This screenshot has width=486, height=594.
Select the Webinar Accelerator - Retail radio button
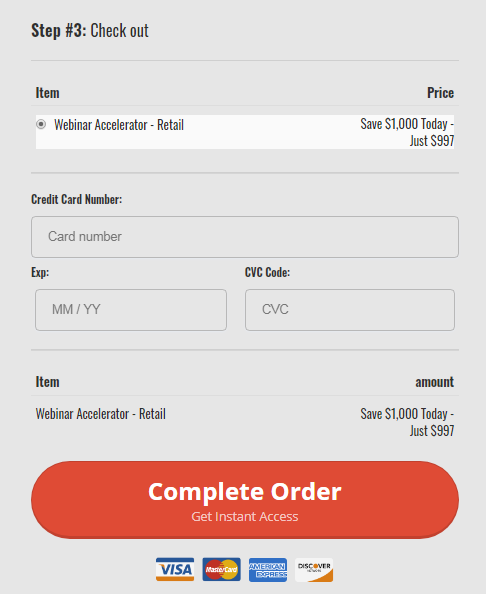(x=41, y=124)
